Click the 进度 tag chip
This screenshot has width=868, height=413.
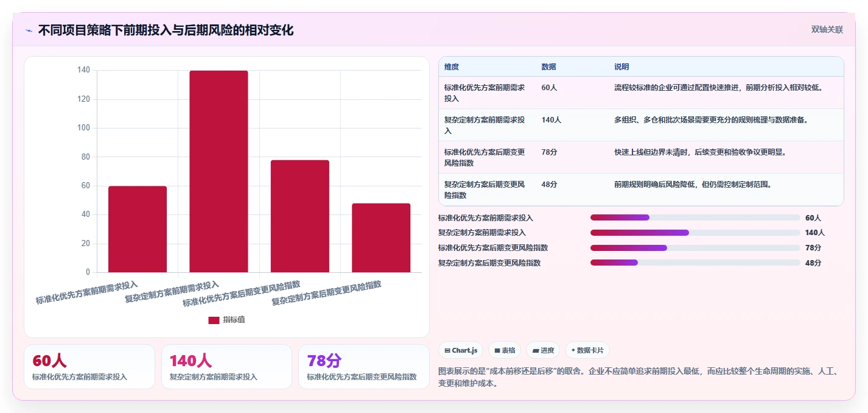click(543, 350)
